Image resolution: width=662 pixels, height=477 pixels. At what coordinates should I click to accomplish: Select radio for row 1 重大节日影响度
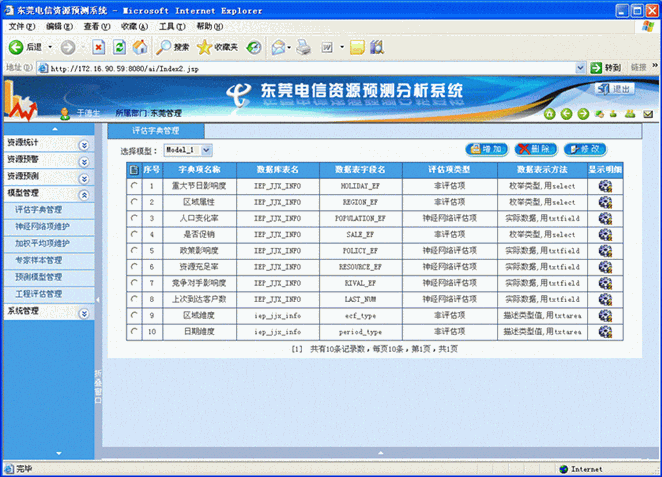click(x=134, y=186)
